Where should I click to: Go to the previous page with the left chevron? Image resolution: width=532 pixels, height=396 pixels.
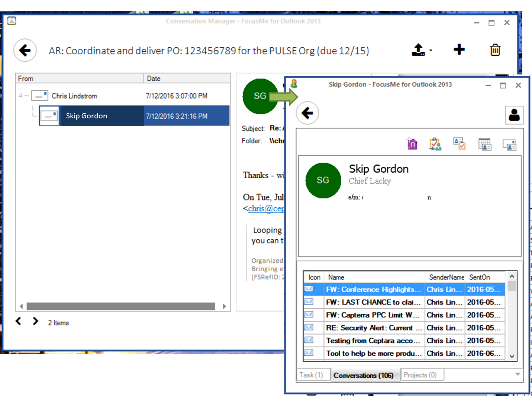[18, 321]
